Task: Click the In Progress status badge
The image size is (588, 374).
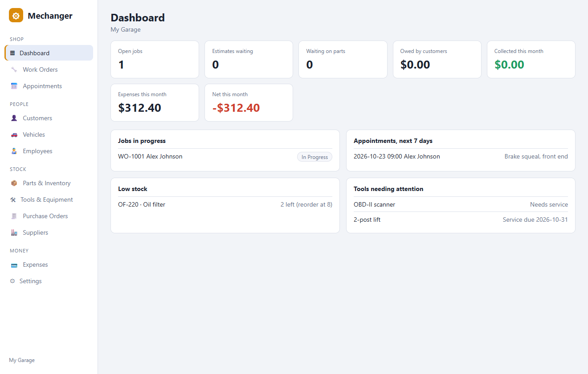Action: coord(314,157)
